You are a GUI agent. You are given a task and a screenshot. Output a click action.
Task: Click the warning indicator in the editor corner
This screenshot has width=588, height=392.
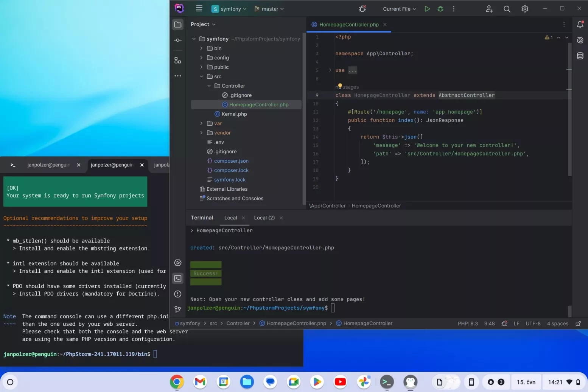pos(549,37)
